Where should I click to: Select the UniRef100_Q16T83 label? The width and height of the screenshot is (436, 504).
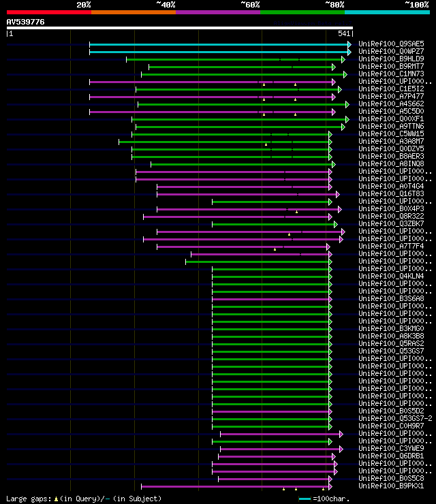pos(391,194)
